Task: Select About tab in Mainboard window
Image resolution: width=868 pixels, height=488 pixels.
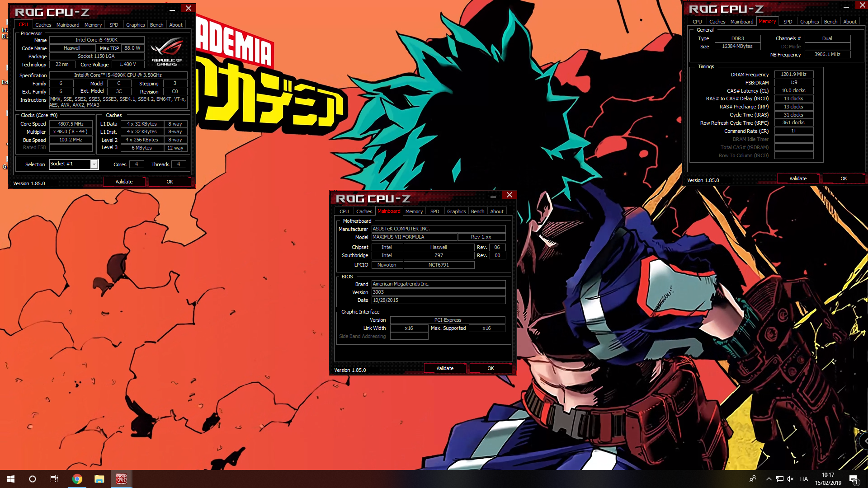Action: (x=497, y=211)
